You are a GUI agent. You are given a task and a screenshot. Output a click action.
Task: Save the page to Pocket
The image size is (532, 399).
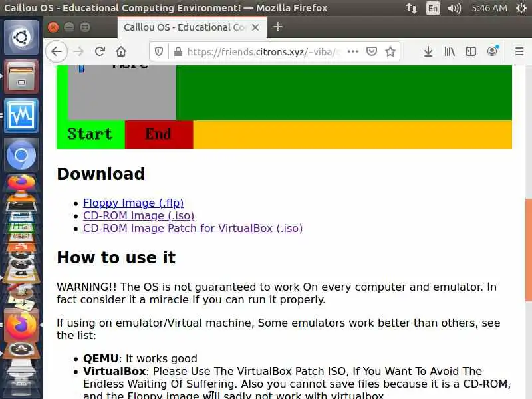(x=372, y=51)
